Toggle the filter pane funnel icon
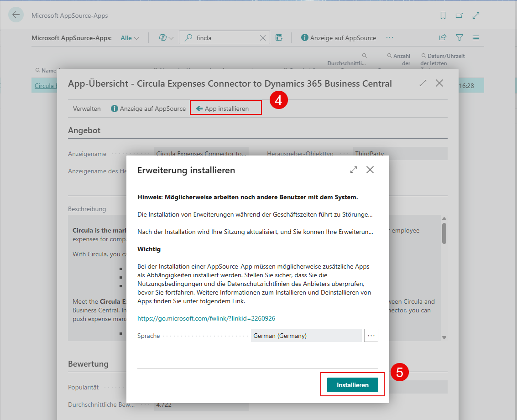Screen dimensions: 517x420 click(x=460, y=37)
